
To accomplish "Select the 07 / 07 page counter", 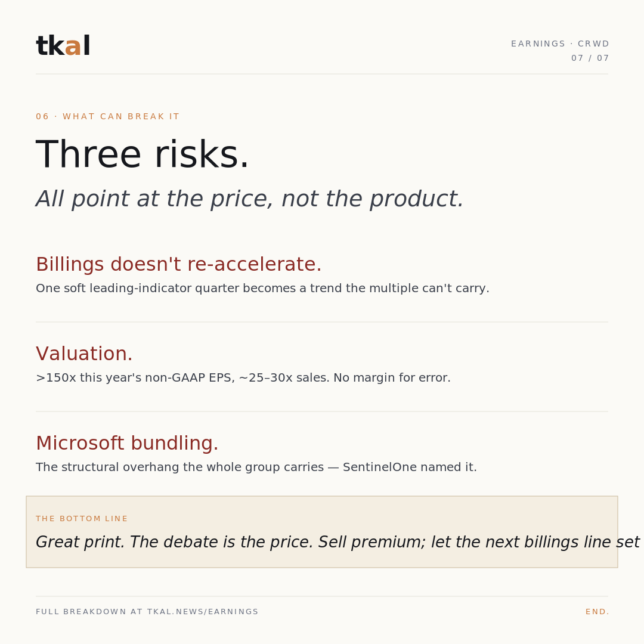I will coord(590,58).
